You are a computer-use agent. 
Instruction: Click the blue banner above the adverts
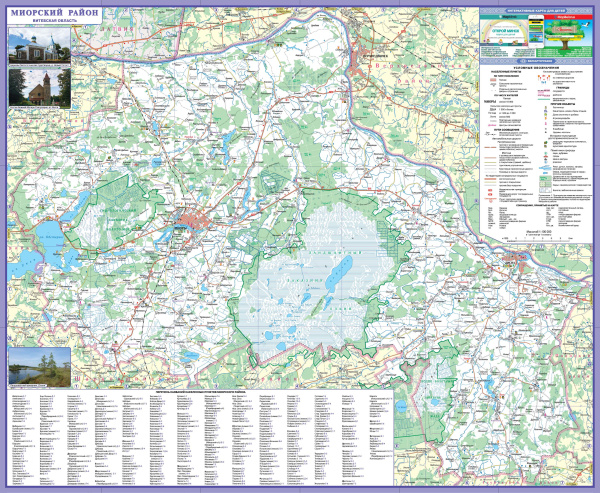click(536, 11)
